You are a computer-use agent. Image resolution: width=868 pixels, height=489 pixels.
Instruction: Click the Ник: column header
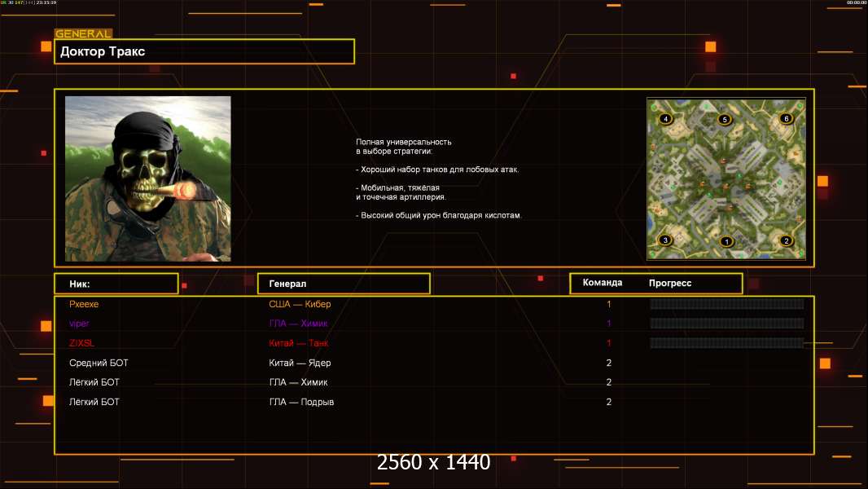click(x=116, y=284)
